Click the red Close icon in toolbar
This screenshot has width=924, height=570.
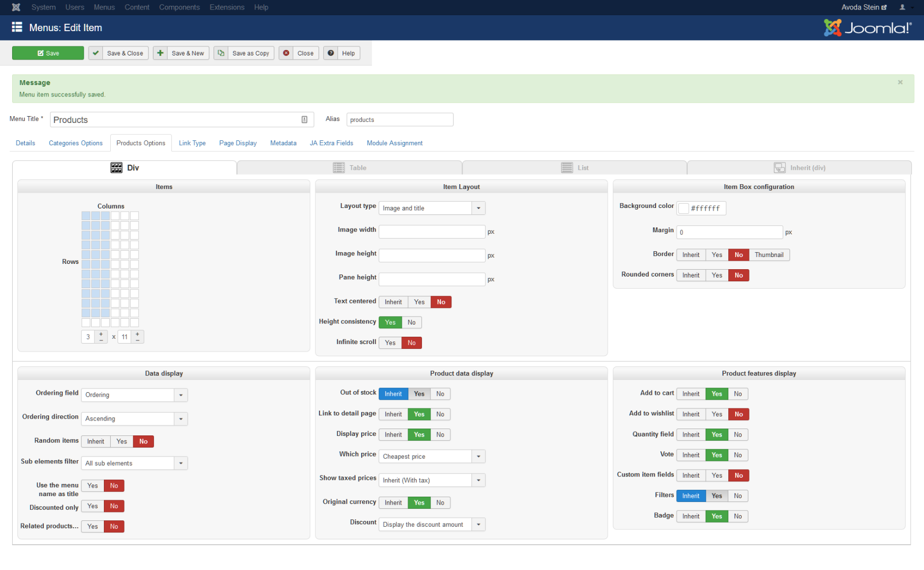pos(286,53)
